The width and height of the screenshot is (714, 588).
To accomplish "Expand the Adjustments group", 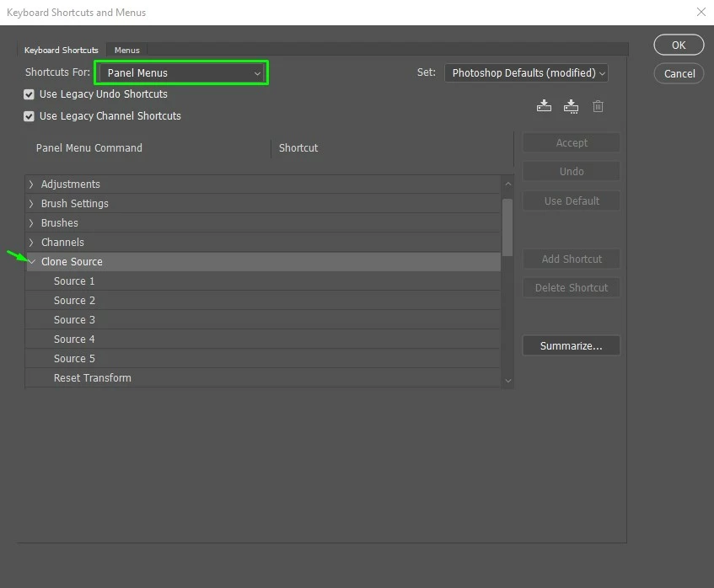I will [x=31, y=184].
